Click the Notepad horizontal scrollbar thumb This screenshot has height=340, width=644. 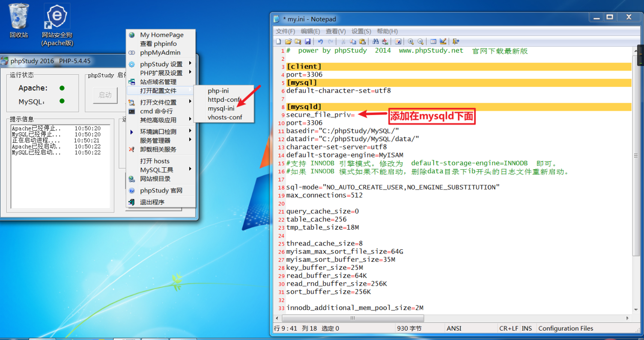click(353, 318)
